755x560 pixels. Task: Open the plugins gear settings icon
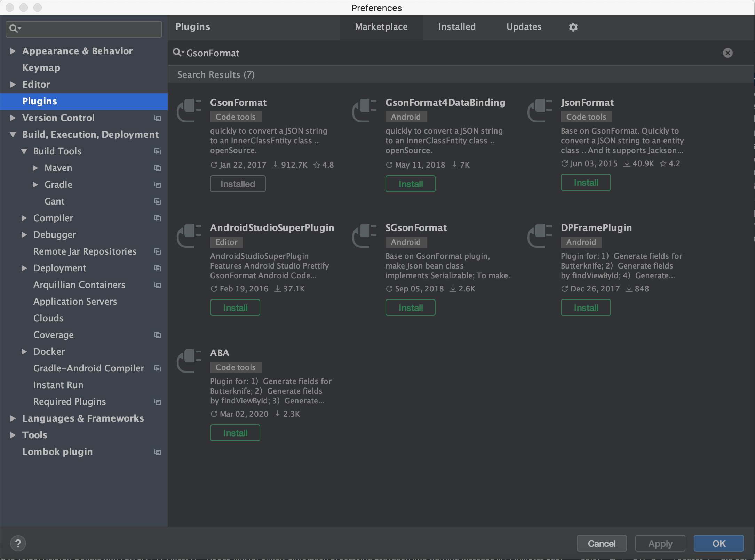(573, 27)
